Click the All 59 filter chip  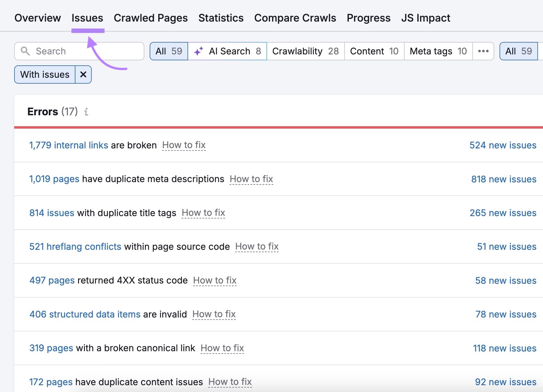pos(169,51)
